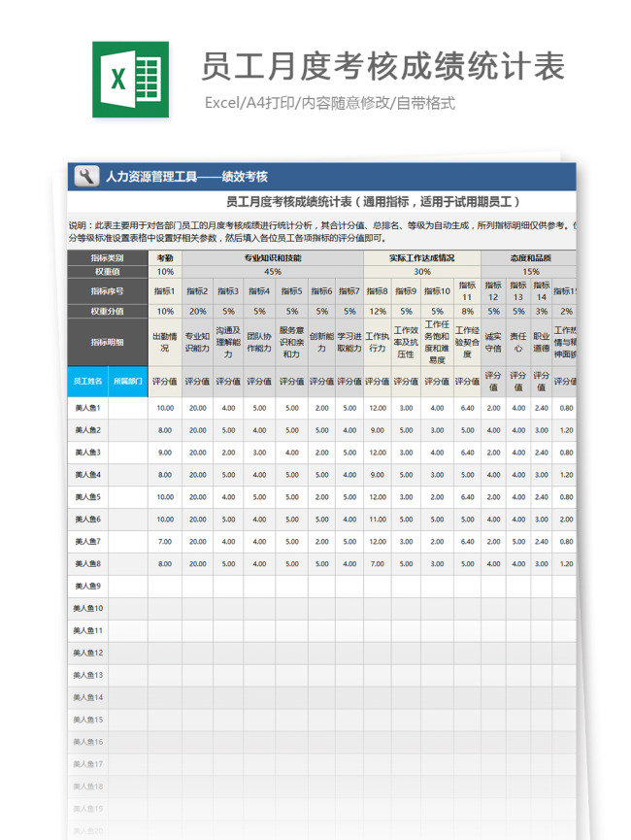Viewport: 631px width, 840px height.
Task: Click the empty 所属部门 cell for 美人鱼1
Action: pos(128,408)
